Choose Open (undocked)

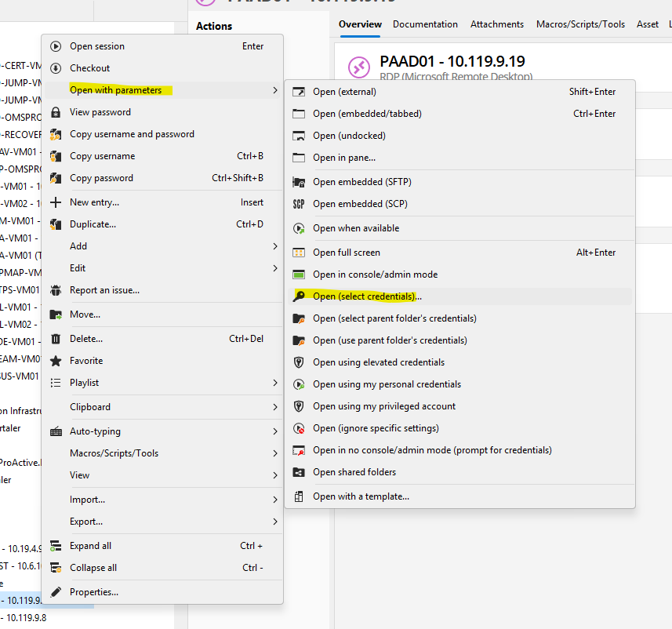coord(460,136)
